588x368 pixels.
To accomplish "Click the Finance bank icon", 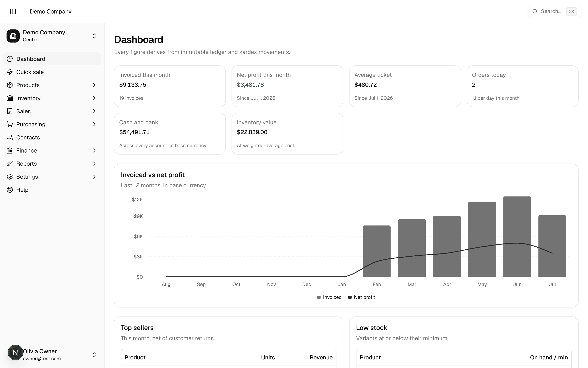I will (x=10, y=151).
